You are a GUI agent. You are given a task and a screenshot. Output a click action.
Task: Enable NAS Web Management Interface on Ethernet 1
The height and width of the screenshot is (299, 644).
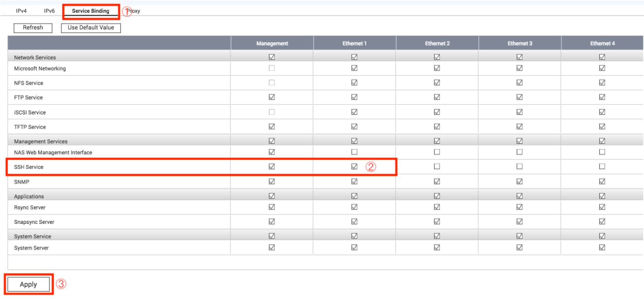tap(354, 152)
